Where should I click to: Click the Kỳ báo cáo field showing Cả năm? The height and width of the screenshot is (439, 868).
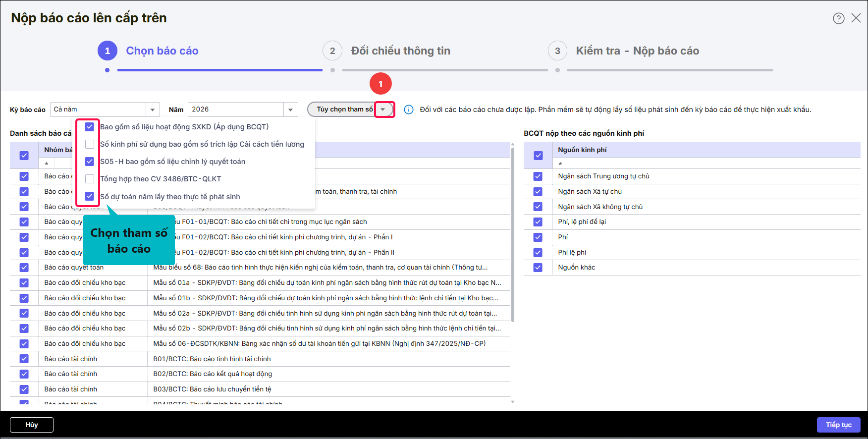pyautogui.click(x=98, y=110)
